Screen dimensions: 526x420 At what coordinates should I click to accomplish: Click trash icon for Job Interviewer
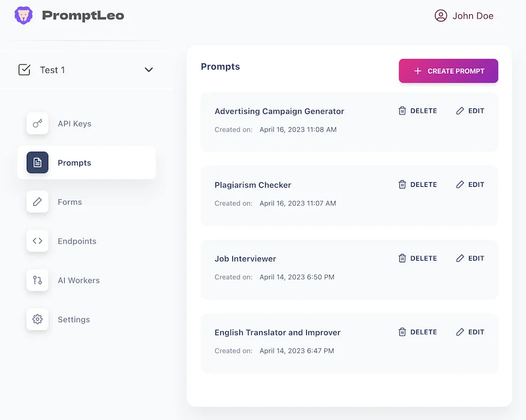click(402, 258)
